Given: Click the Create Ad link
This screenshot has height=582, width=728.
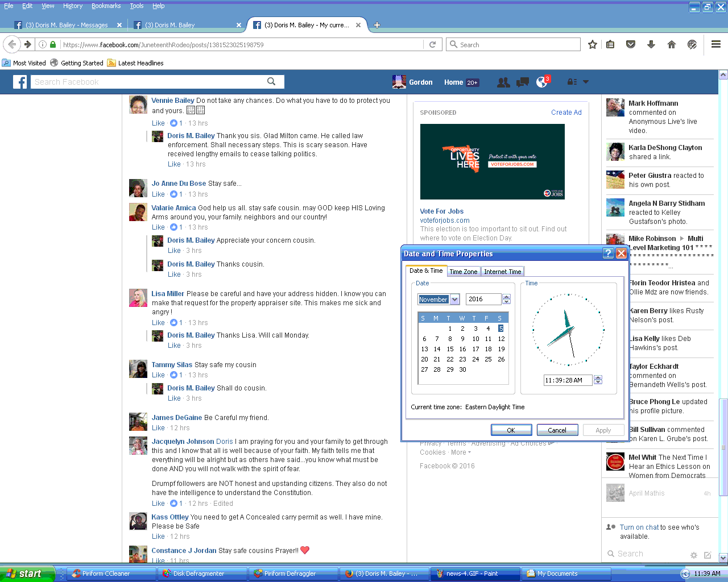Looking at the screenshot, I should tap(566, 113).
